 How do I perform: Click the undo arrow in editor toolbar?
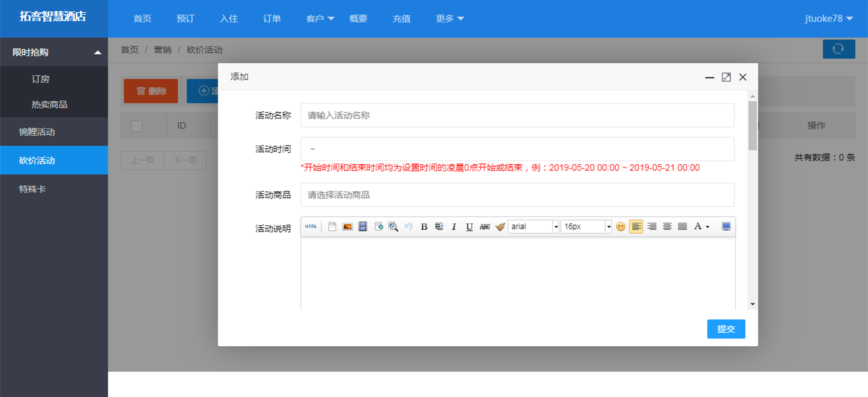409,226
